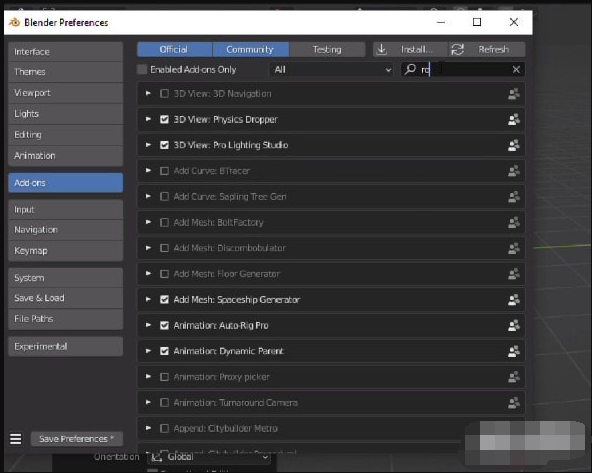Toggle the Official support filter

click(175, 49)
